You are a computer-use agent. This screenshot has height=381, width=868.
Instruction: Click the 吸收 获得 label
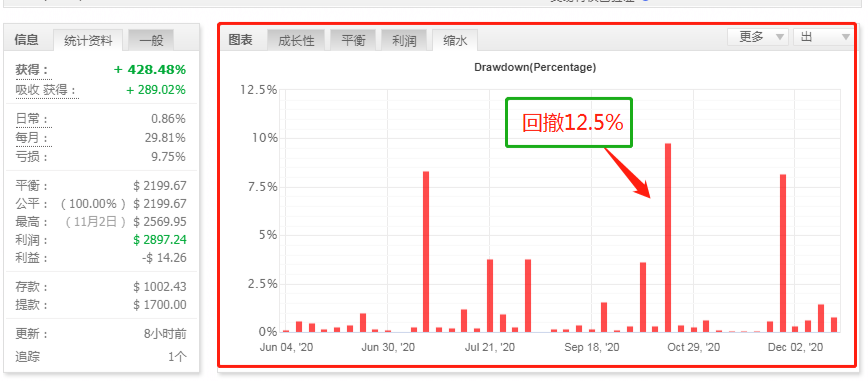pyautogui.click(x=46, y=90)
